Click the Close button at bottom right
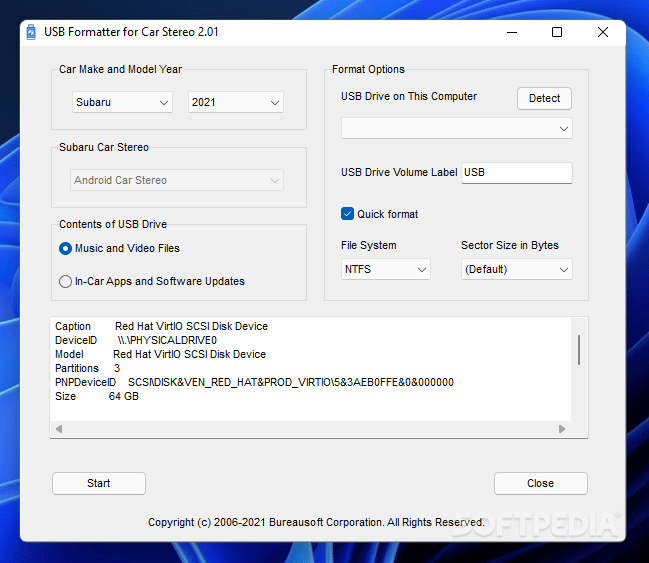The height and width of the screenshot is (563, 649). (541, 484)
